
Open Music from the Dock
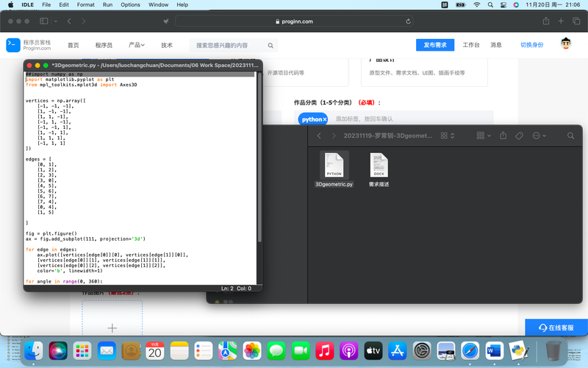pyautogui.click(x=325, y=351)
